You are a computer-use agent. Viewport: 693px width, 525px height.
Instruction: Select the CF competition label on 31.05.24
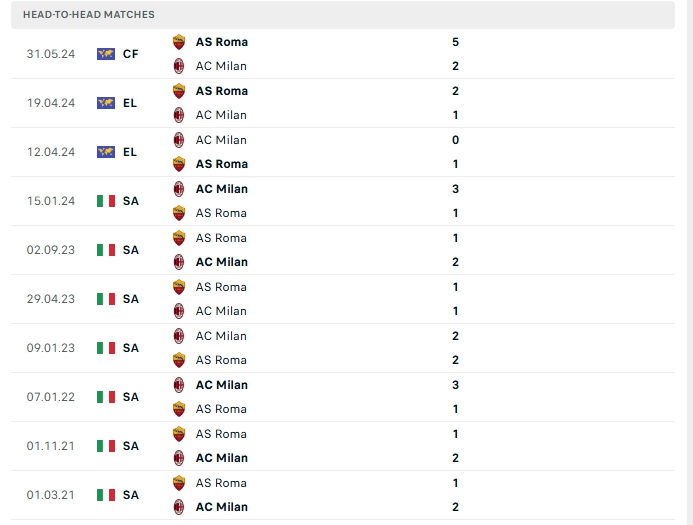(x=131, y=54)
